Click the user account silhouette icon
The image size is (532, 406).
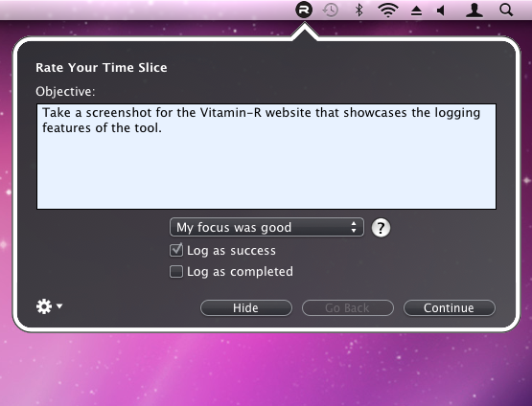pyautogui.click(x=474, y=11)
